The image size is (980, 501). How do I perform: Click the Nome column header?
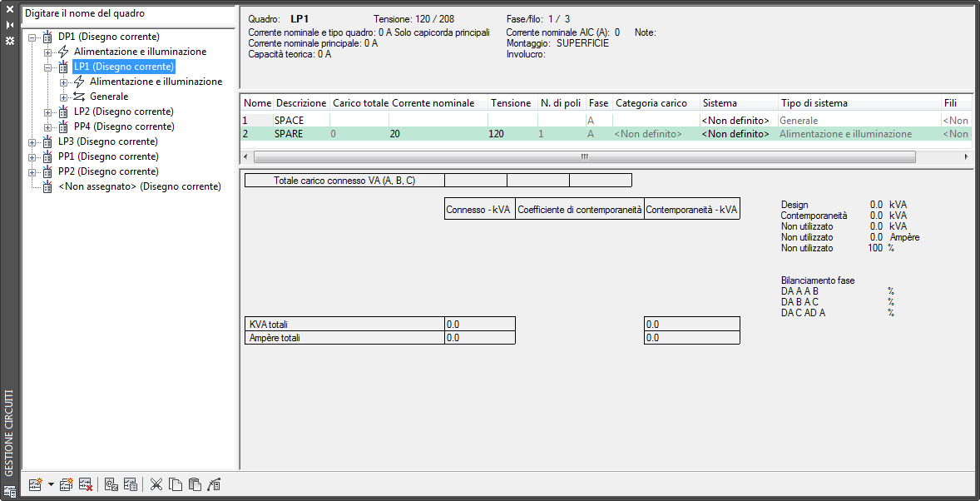pyautogui.click(x=257, y=102)
